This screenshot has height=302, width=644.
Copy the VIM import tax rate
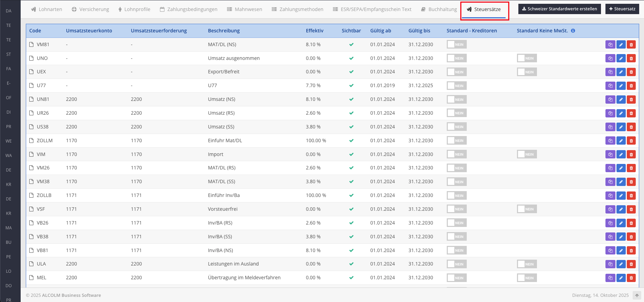(610, 155)
